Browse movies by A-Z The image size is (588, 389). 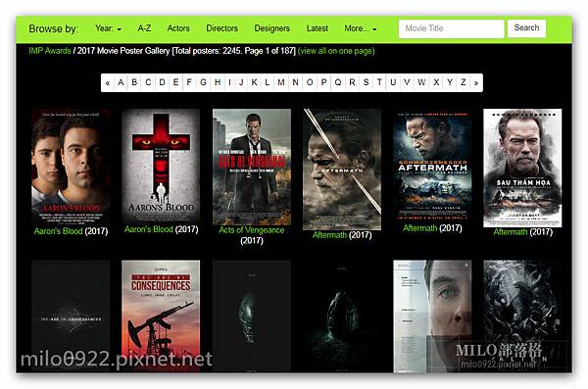pyautogui.click(x=144, y=28)
